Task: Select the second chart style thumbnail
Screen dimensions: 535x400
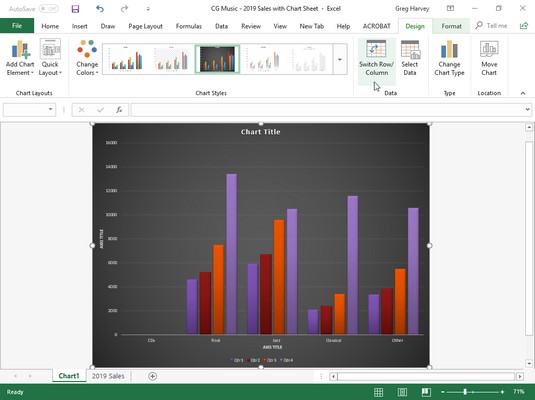Action: [171, 59]
